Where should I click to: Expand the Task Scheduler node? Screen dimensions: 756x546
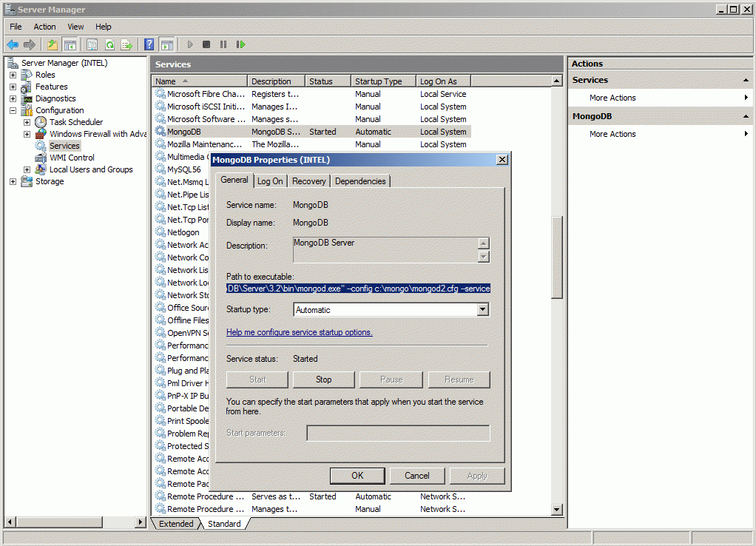tap(27, 123)
